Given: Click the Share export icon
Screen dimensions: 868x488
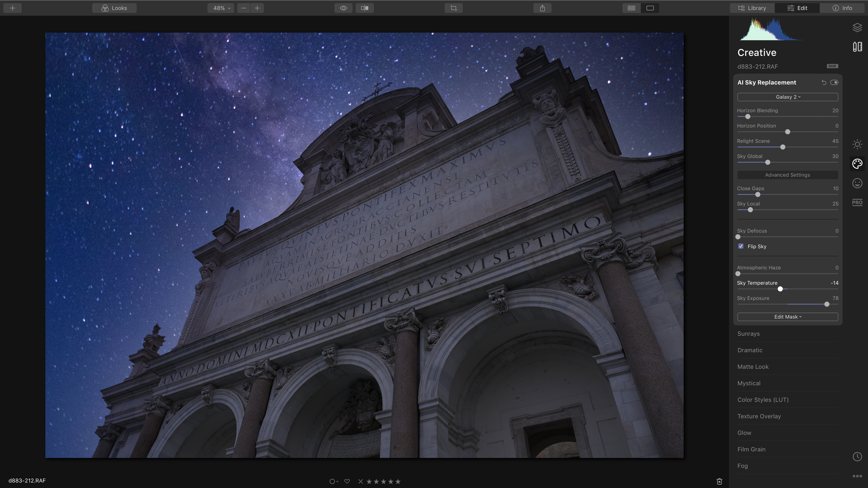Looking at the screenshot, I should (542, 8).
